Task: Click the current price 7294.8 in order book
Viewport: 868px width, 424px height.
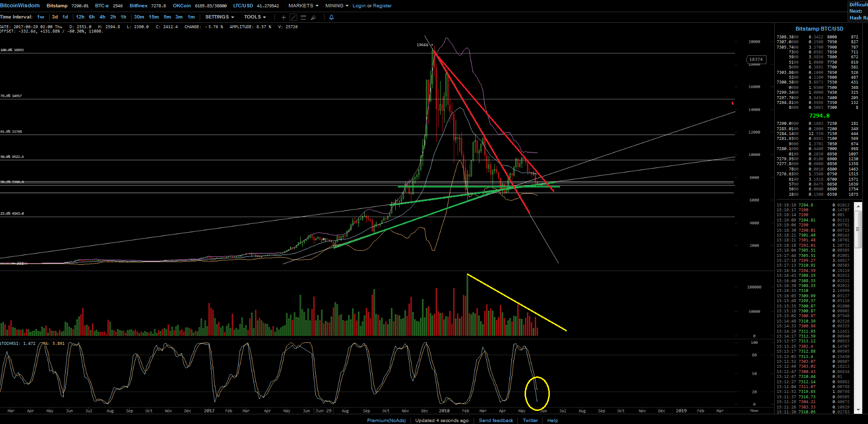Action: click(819, 116)
